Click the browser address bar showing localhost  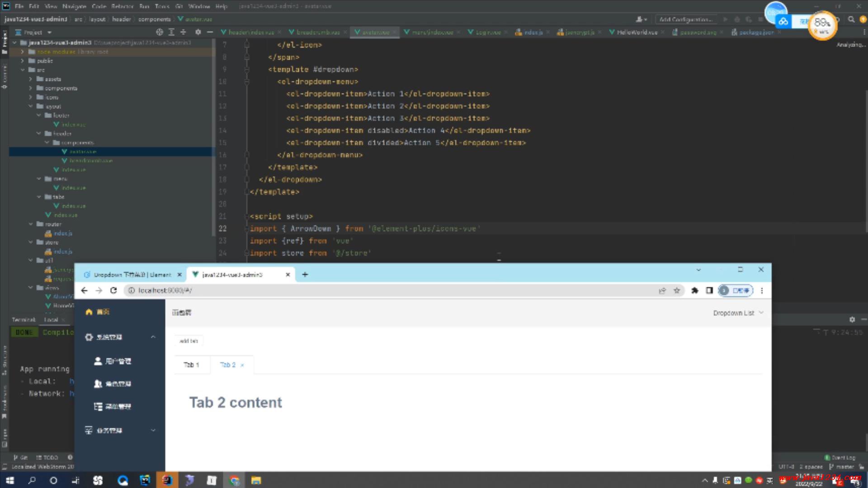389,291
